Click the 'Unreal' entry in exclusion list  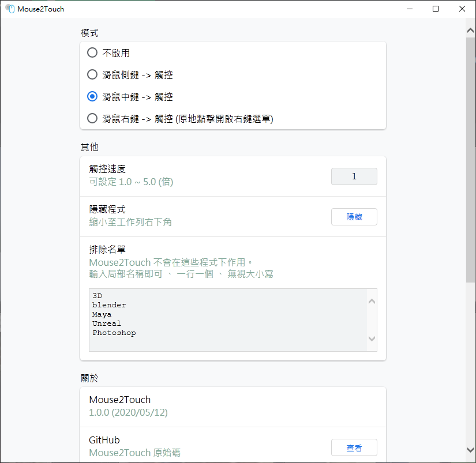107,323
